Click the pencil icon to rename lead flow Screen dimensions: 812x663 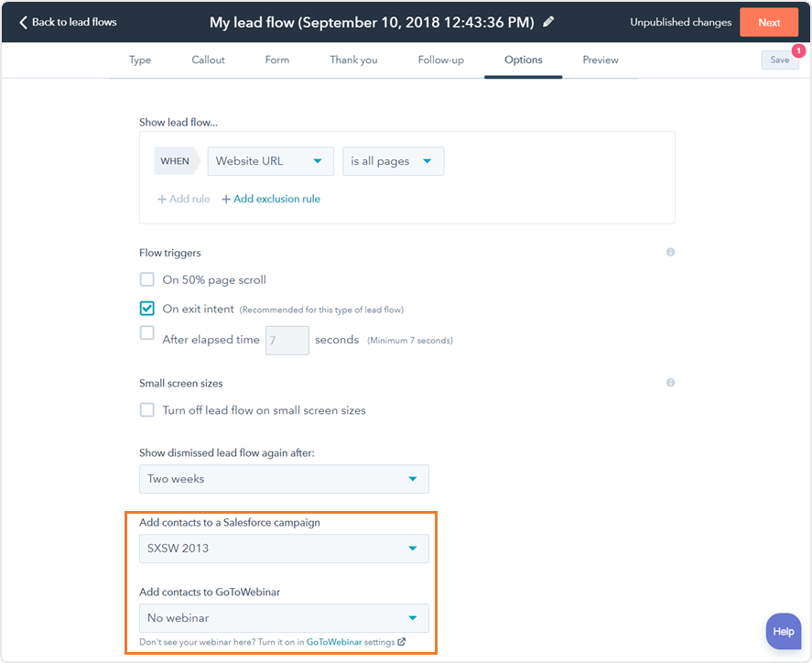[x=548, y=22]
